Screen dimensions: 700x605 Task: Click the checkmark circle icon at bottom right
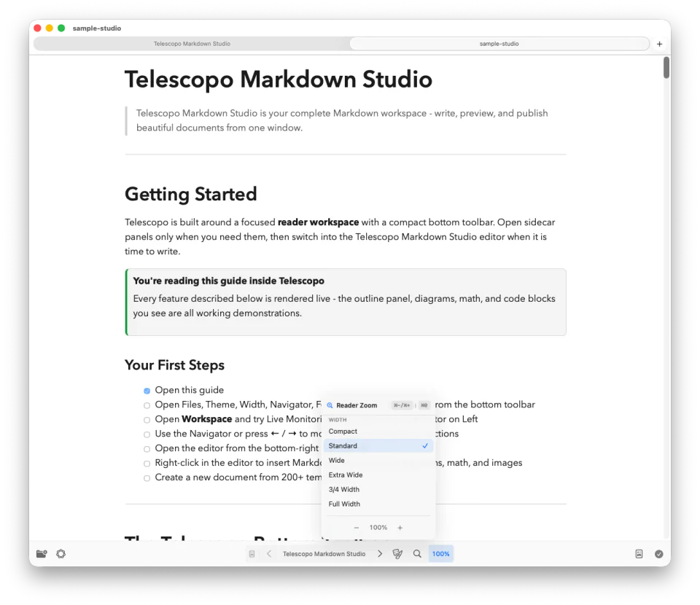(x=659, y=554)
